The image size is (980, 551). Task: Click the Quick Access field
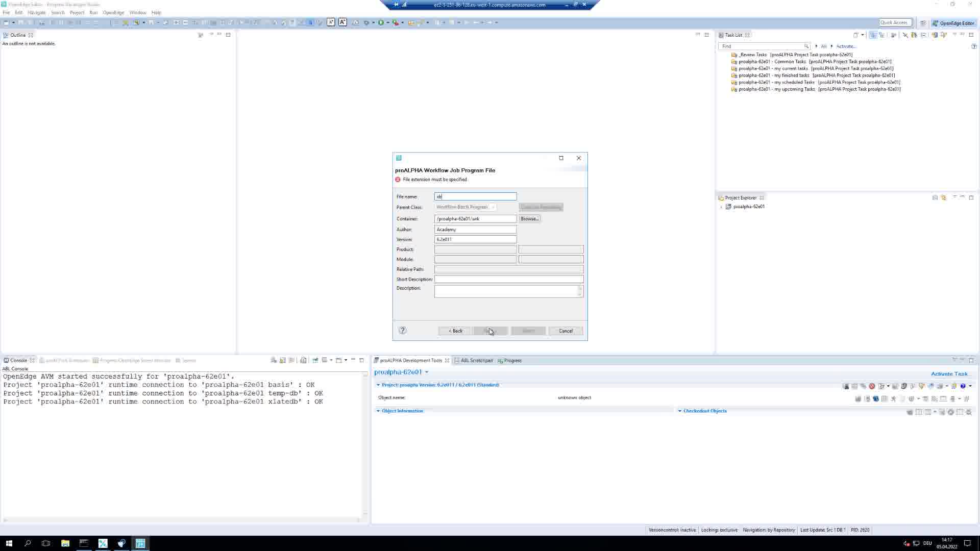(x=895, y=22)
